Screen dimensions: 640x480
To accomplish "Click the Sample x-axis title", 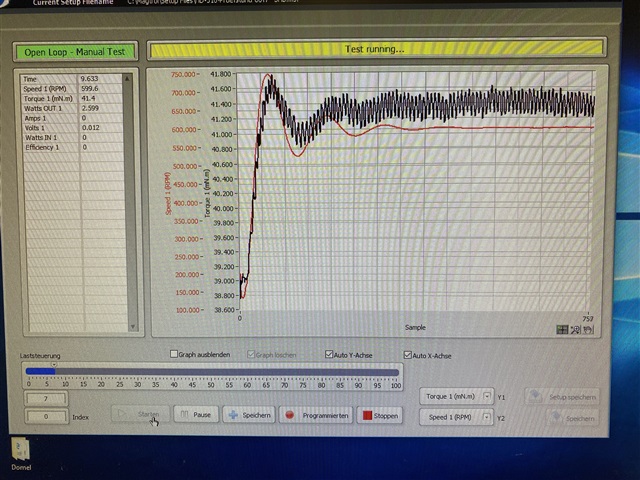I will [x=415, y=327].
